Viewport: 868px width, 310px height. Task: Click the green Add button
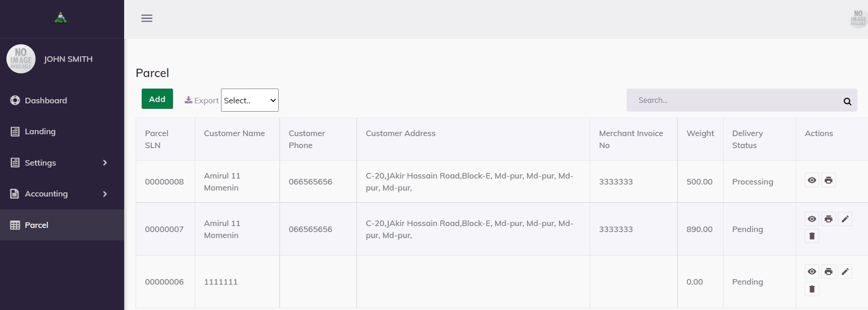[157, 99]
